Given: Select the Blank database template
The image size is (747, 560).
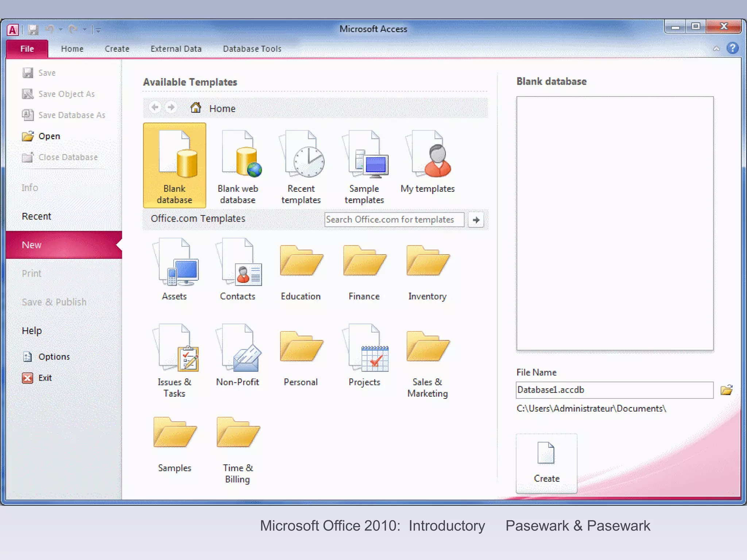Looking at the screenshot, I should (x=174, y=165).
